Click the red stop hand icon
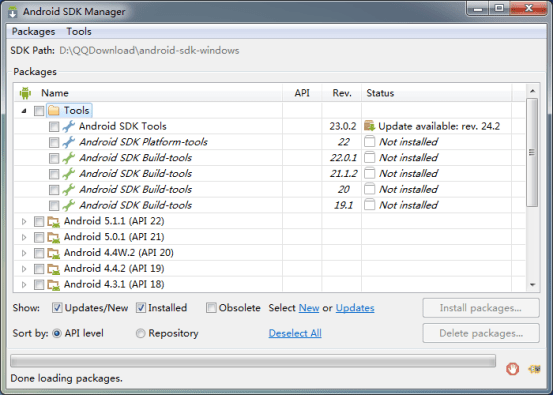This screenshot has width=553, height=395. (x=512, y=369)
